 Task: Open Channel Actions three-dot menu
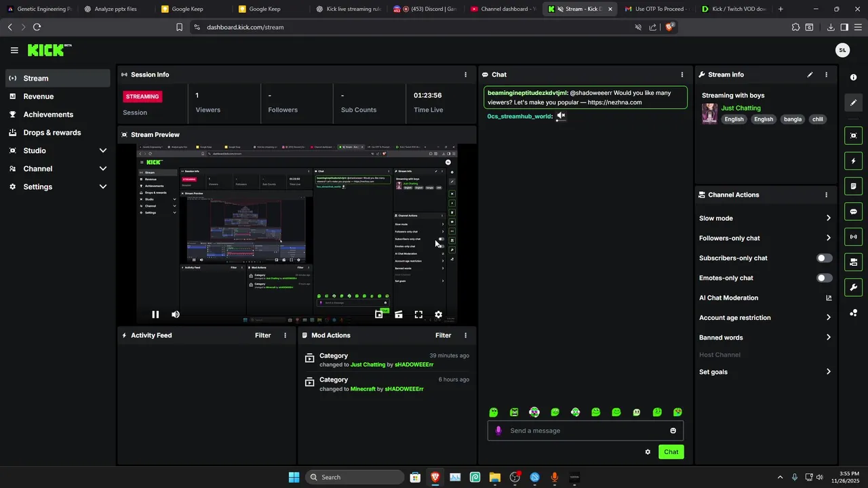click(826, 195)
